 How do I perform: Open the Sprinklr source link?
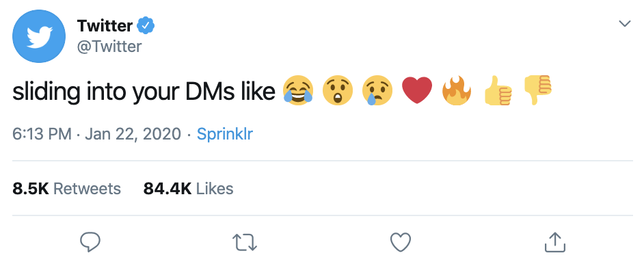coord(225,134)
